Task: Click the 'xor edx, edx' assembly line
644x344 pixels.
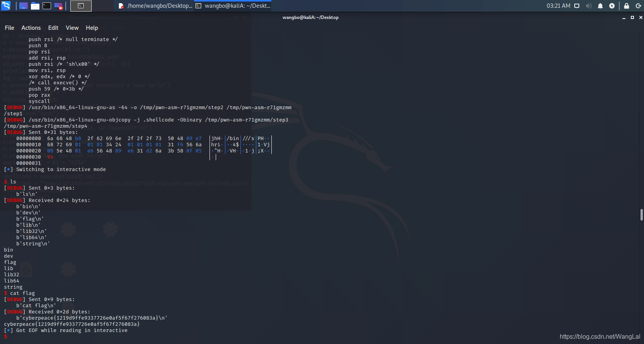Action: [x=59, y=77]
